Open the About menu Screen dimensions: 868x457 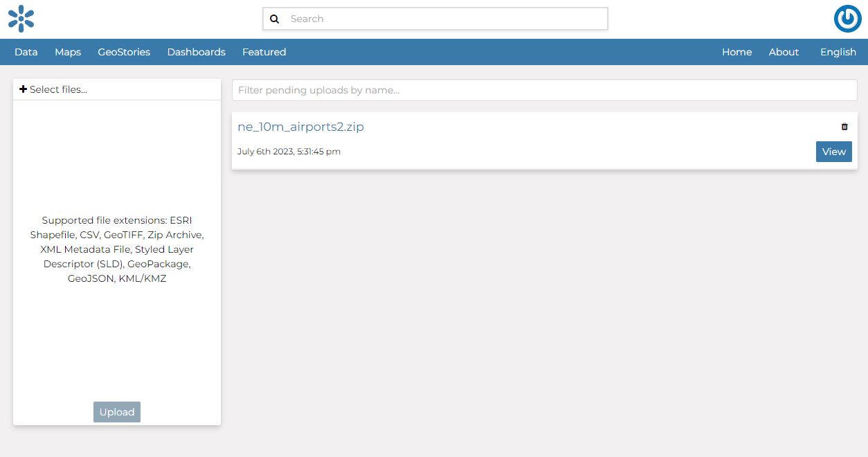783,52
